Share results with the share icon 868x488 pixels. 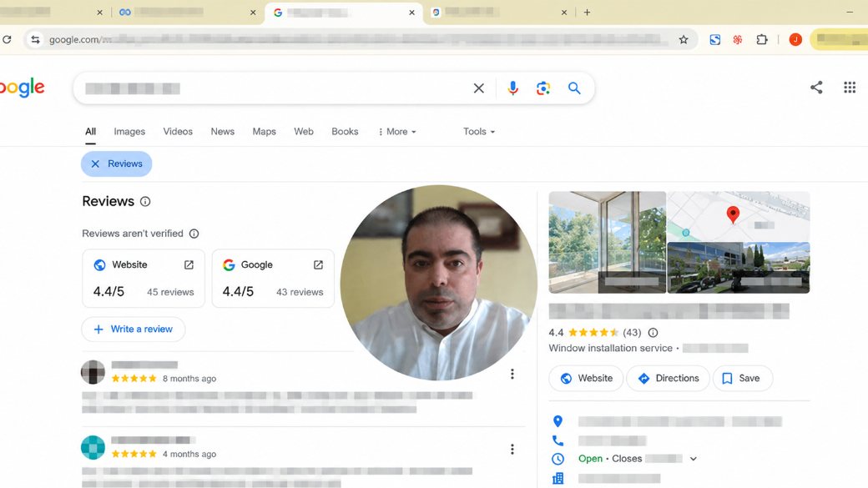coord(816,87)
